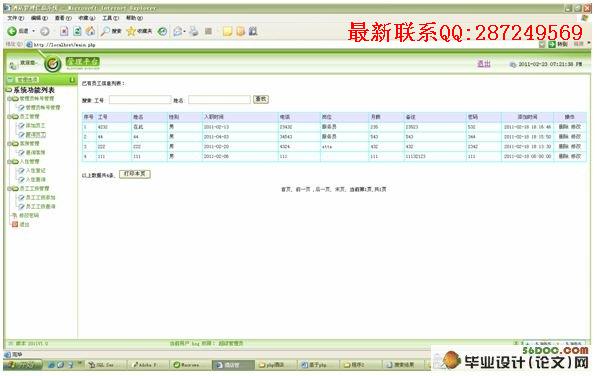Open the 收藏 menu
The image size is (597, 376).
click(x=86, y=18)
